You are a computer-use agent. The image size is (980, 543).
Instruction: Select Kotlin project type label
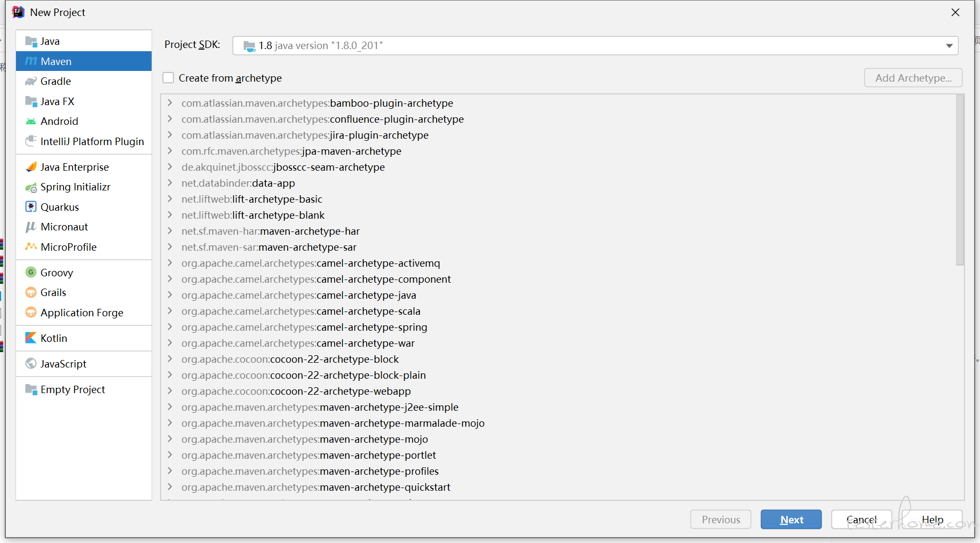54,338
